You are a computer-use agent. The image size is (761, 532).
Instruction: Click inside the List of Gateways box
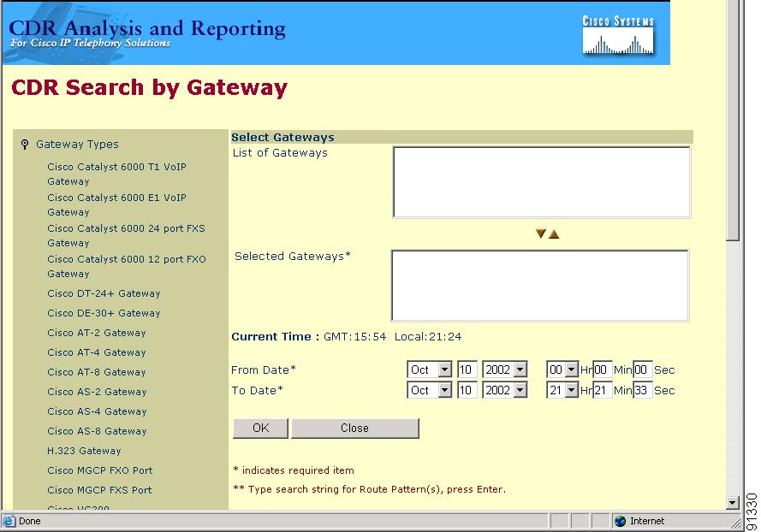pyautogui.click(x=541, y=182)
